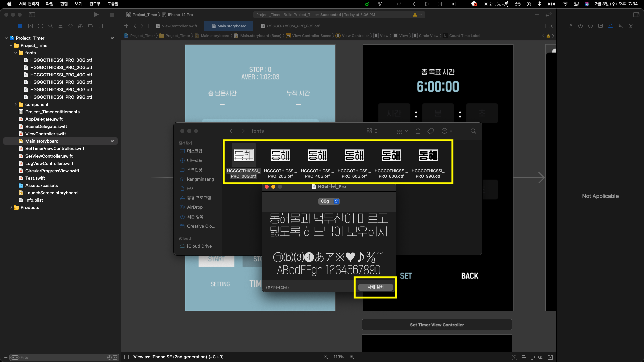Click the Library plus button in toolbar
The image size is (644, 362).
pyautogui.click(x=537, y=15)
